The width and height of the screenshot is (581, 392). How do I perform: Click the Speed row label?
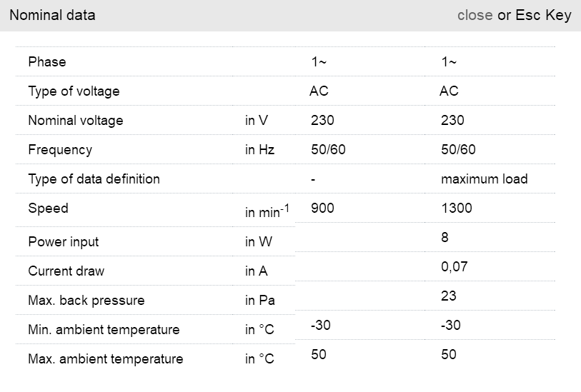(x=48, y=208)
